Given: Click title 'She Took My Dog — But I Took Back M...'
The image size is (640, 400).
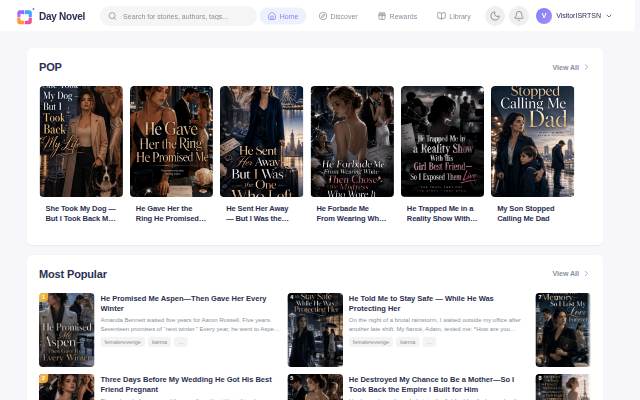Looking at the screenshot, I should coord(81,213).
